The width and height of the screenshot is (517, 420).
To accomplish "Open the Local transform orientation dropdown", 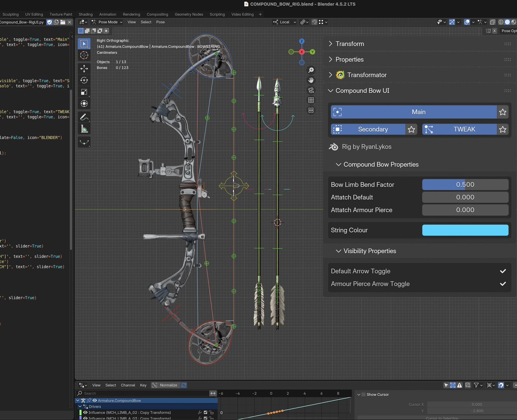I will click(285, 22).
